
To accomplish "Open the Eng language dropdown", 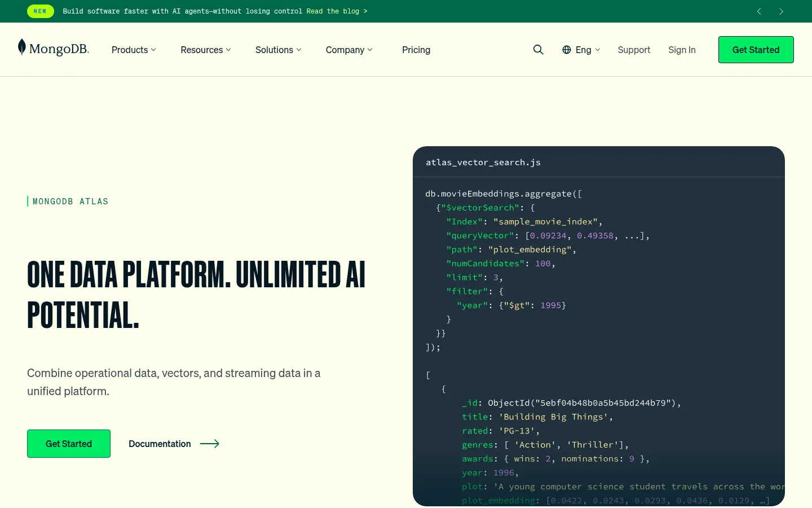I will pyautogui.click(x=581, y=50).
